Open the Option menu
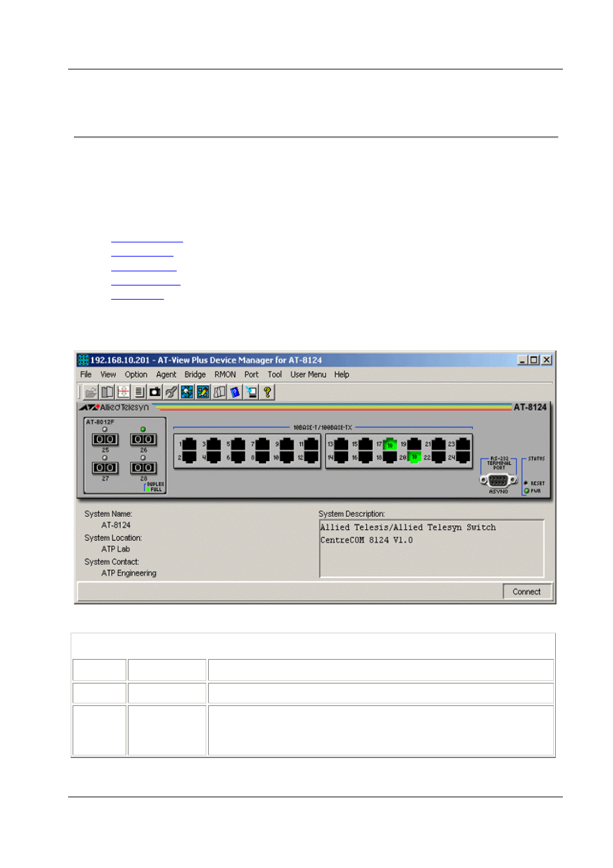Viewport: 613px width, 868px height. coord(136,374)
